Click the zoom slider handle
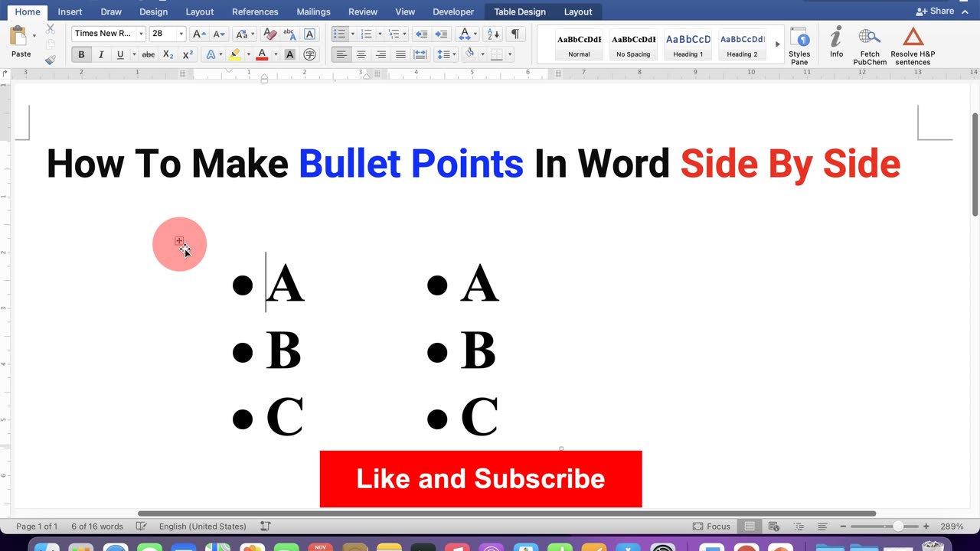Screen dimensions: 980x551 pos(898,527)
